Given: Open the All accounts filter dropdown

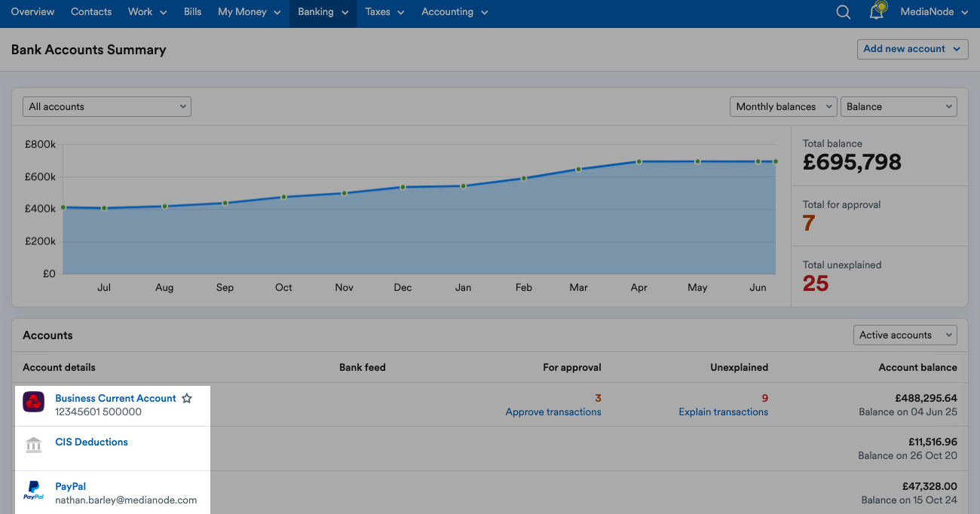Looking at the screenshot, I should point(106,106).
